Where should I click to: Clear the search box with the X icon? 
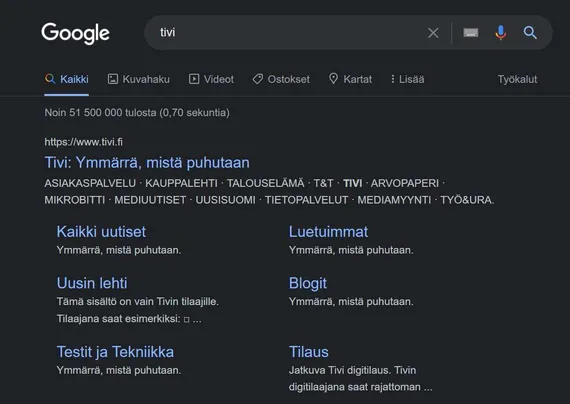pos(433,33)
